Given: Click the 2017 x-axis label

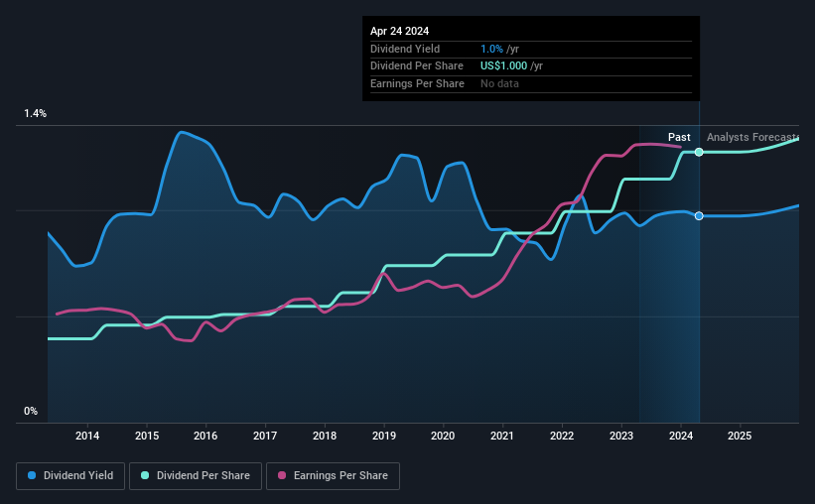Looking at the screenshot, I should pos(265,436).
